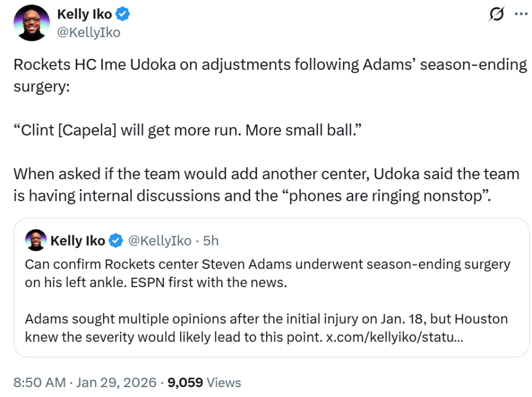This screenshot has width=532, height=397.
Task: Open the 9,059 Views count
Action: [x=204, y=383]
